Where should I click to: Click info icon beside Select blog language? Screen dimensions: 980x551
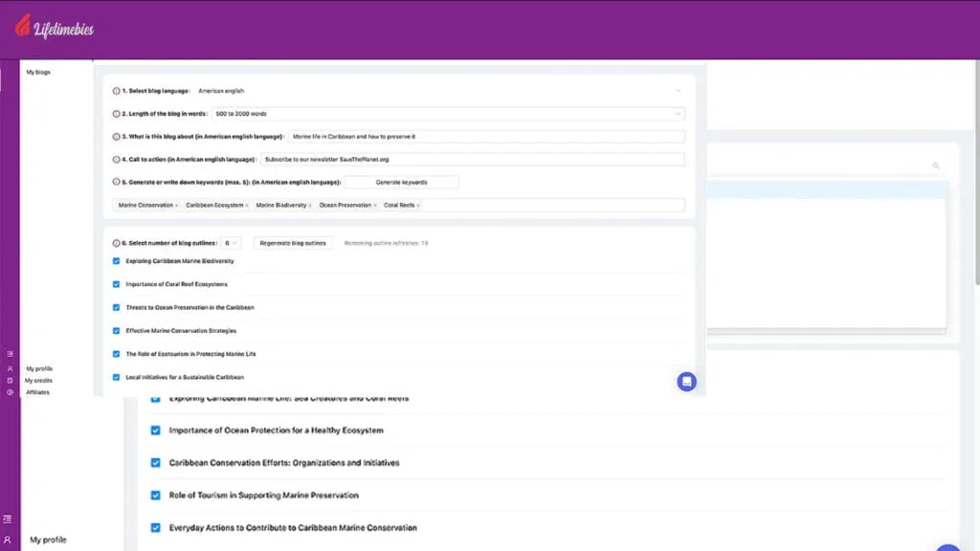pyautogui.click(x=117, y=91)
